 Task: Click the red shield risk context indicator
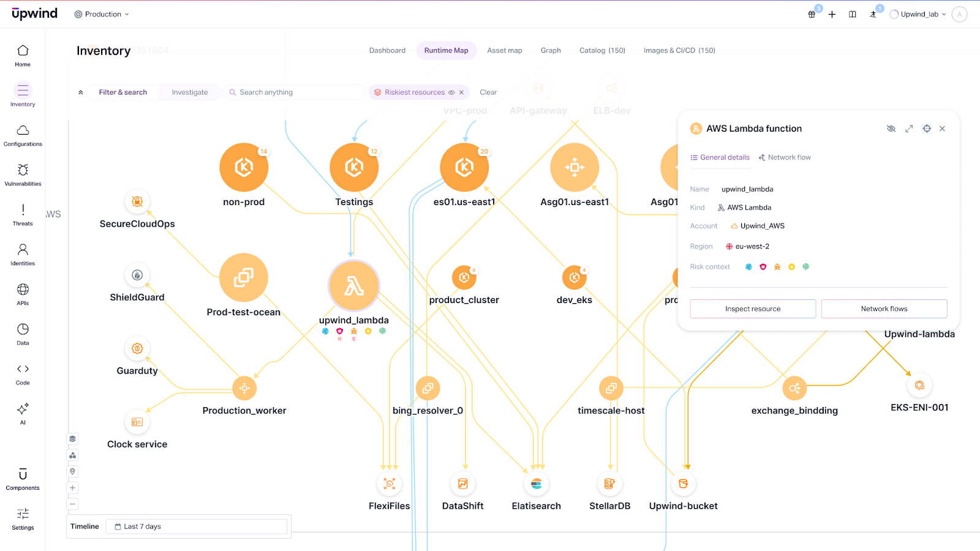[763, 267]
